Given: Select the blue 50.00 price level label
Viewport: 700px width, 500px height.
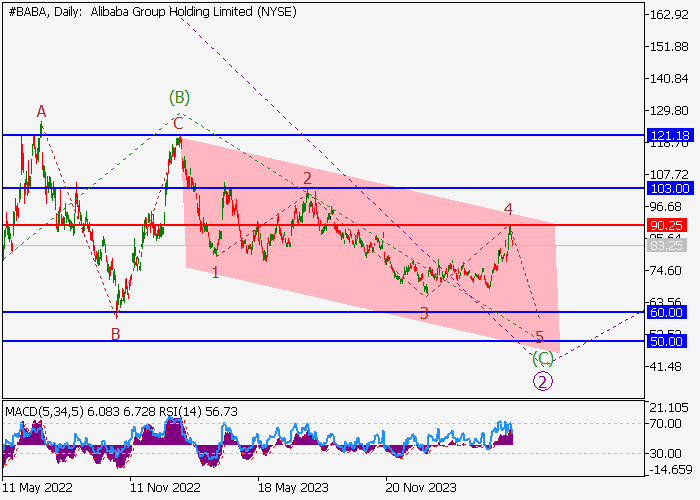Looking at the screenshot, I should point(666,342).
